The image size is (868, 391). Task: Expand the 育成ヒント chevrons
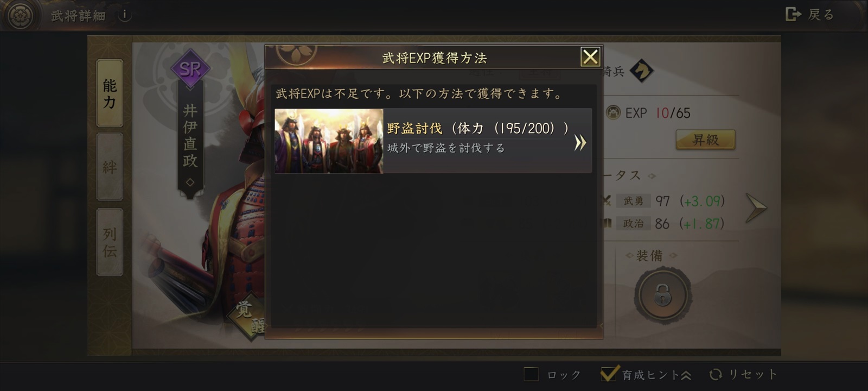(686, 375)
